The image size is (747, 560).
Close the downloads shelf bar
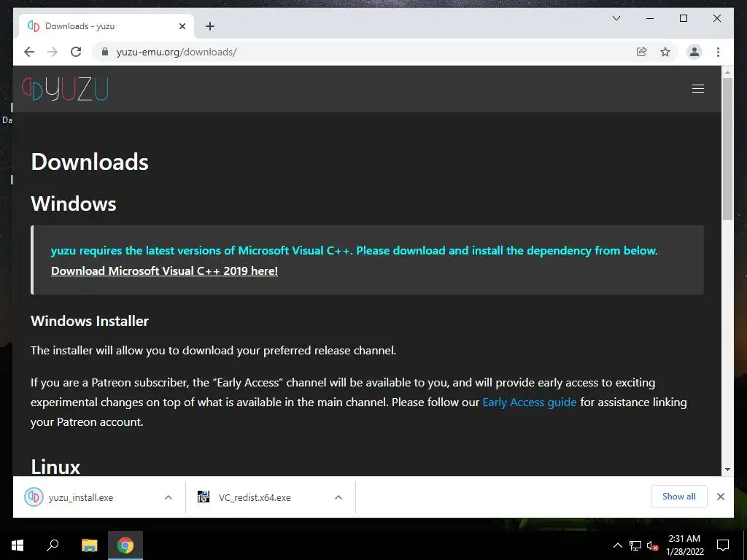click(x=721, y=497)
